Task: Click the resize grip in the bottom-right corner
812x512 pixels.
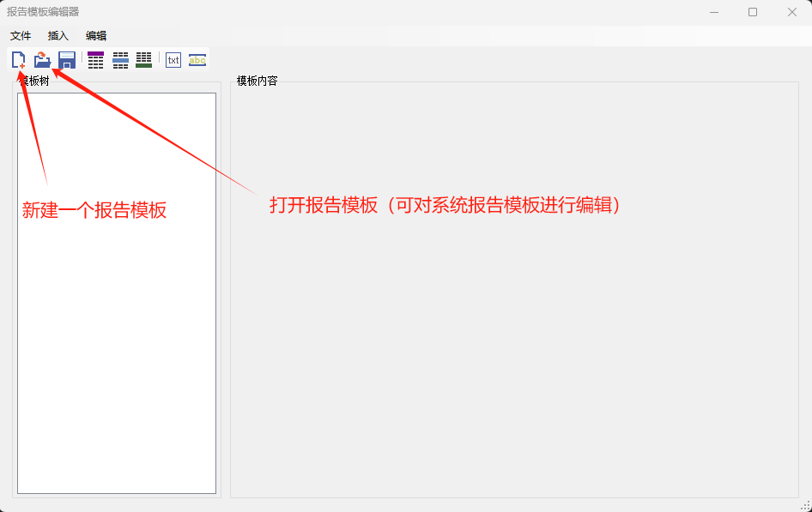Action: pos(806,506)
